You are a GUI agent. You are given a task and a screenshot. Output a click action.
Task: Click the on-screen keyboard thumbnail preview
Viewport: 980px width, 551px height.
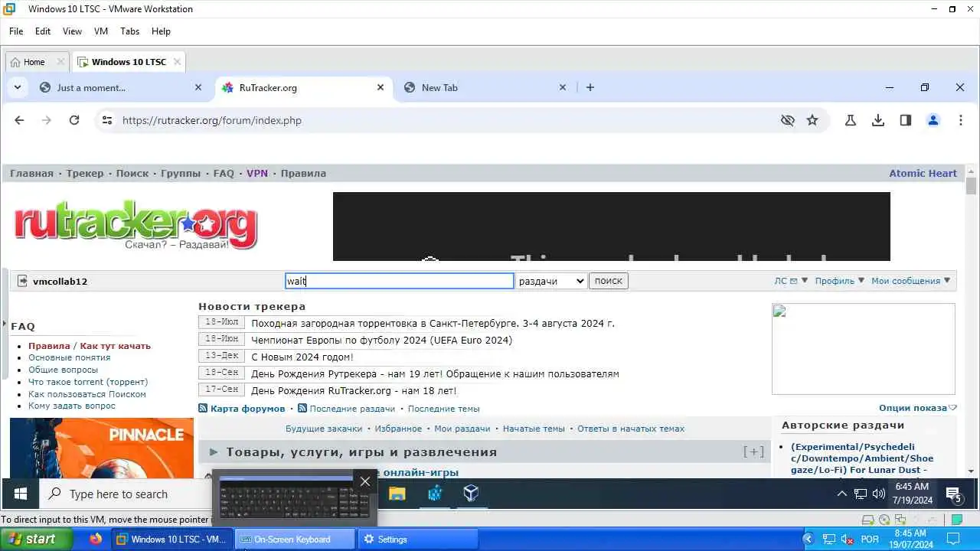click(x=295, y=498)
